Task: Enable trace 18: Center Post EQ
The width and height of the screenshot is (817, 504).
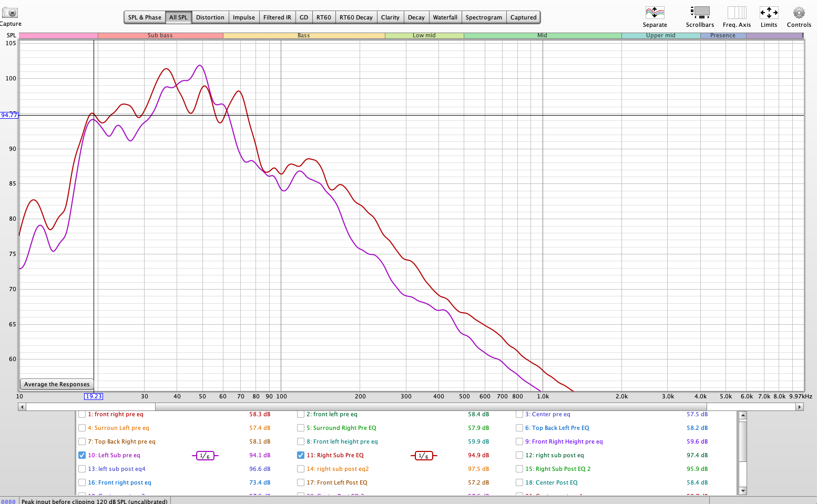Action: (519, 482)
